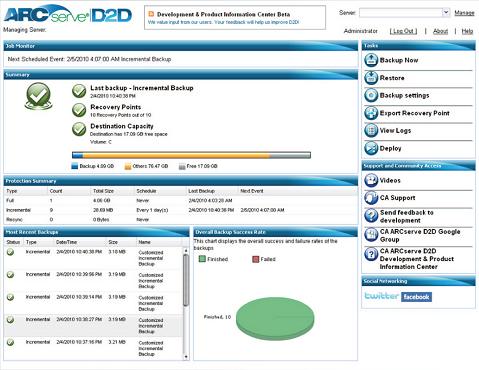Image resolution: width=479 pixels, height=370 pixels.
Task: Click the gray Free legend swatch
Action: click(182, 166)
